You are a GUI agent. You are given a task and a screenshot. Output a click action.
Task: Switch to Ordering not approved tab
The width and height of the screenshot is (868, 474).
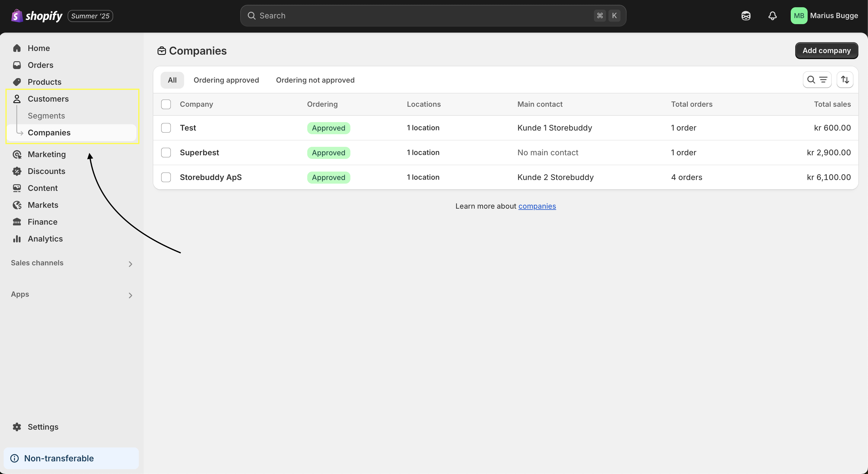[315, 80]
